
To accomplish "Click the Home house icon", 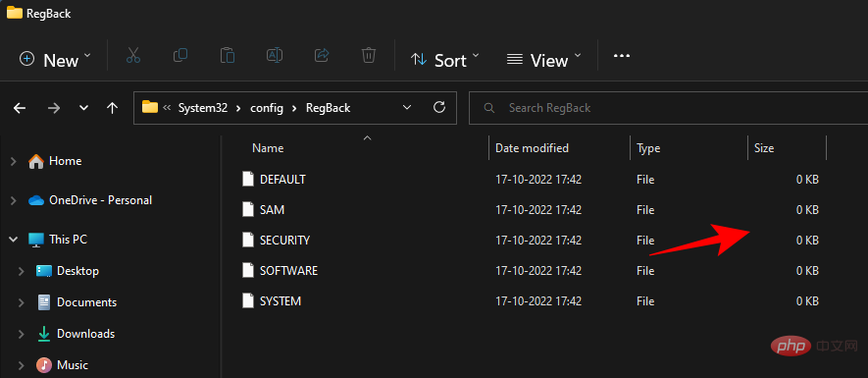I will (x=36, y=161).
